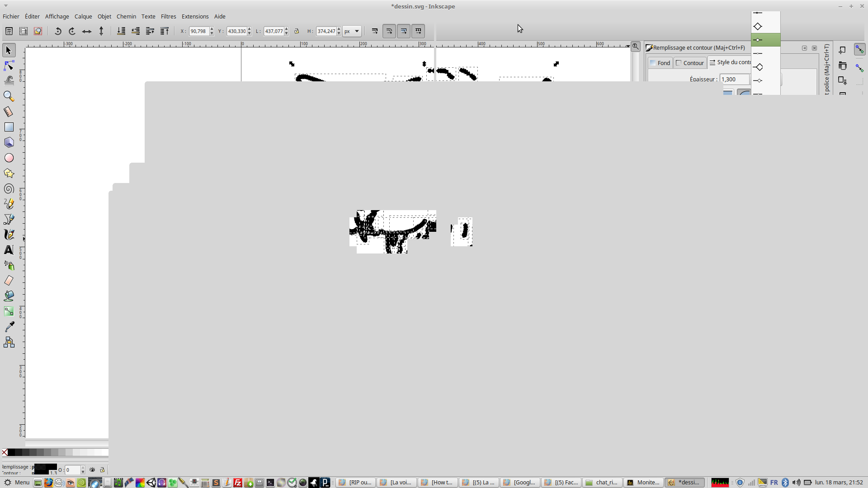Open the px units dropdown
868x488 pixels.
pyautogui.click(x=352, y=31)
